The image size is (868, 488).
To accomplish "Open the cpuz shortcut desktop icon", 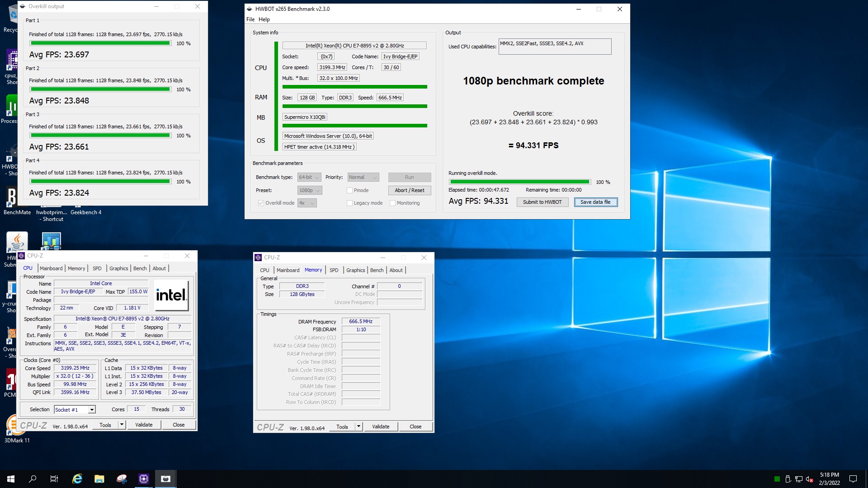I will [11, 67].
